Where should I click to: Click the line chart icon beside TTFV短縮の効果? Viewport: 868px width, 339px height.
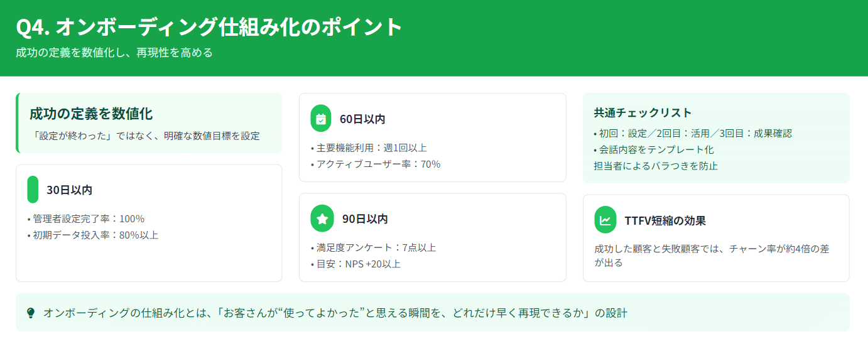point(605,220)
